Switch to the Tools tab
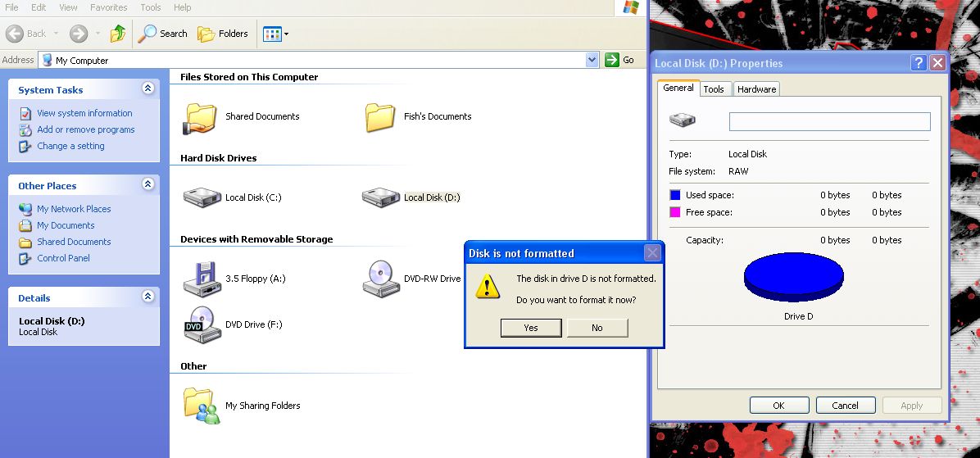 click(x=714, y=89)
